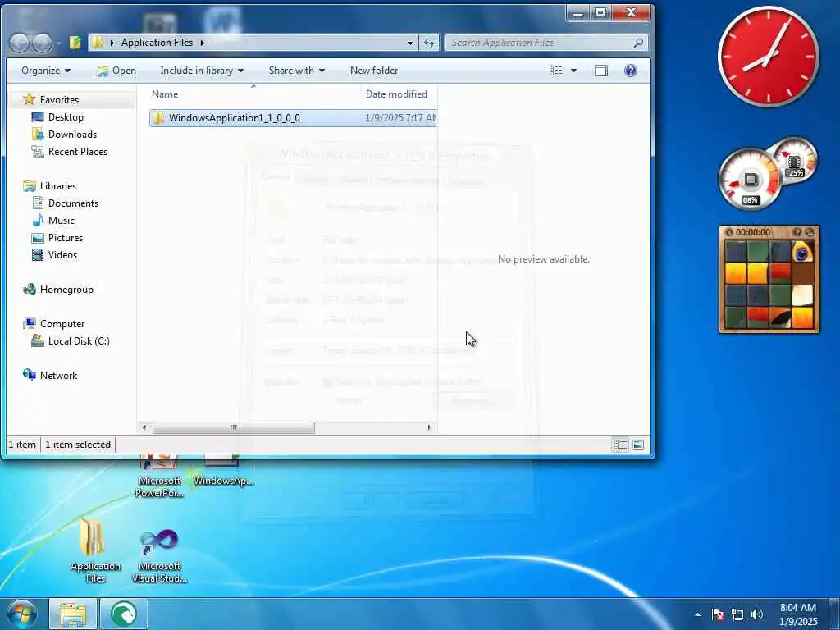Image resolution: width=840 pixels, height=630 pixels.
Task: Open the Organize menu
Action: [x=46, y=71]
